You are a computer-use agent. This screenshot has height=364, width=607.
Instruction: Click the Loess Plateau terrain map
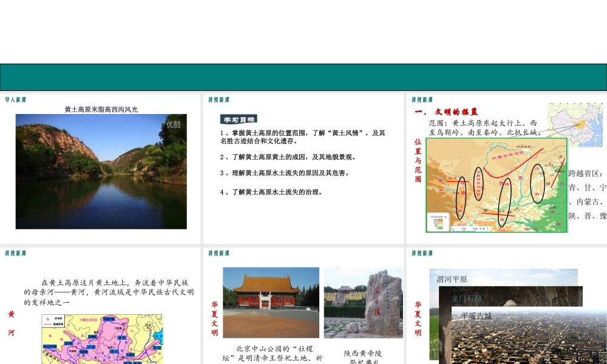coord(497,185)
